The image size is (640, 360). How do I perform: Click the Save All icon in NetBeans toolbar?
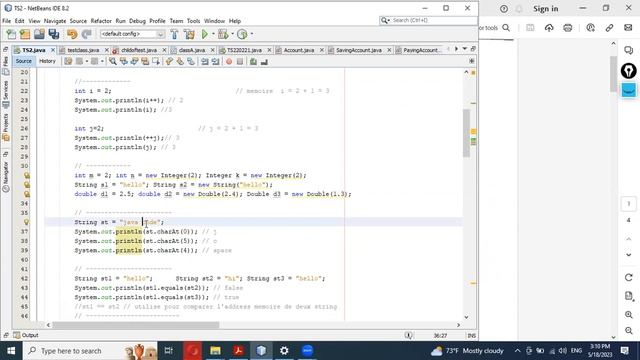(x=53, y=34)
